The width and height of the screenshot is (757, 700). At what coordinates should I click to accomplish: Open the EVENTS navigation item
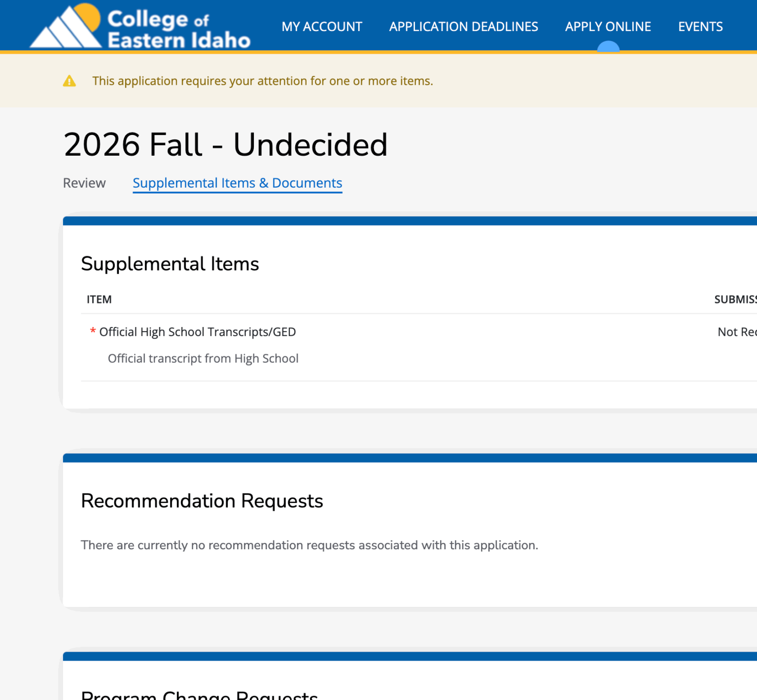(700, 27)
